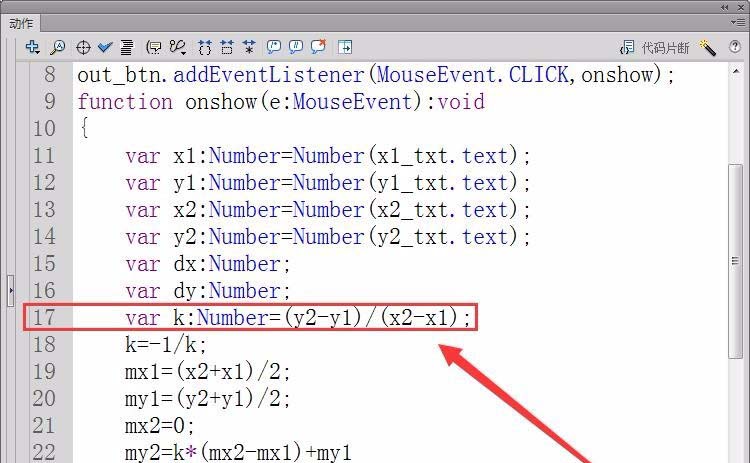Collapse code between braces icon
Screen dimensions: 750x463
tap(205, 47)
